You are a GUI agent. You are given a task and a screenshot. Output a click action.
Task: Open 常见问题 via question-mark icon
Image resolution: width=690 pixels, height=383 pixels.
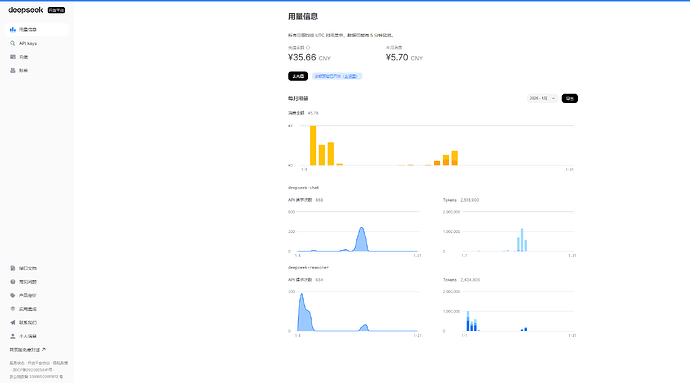[13, 282]
